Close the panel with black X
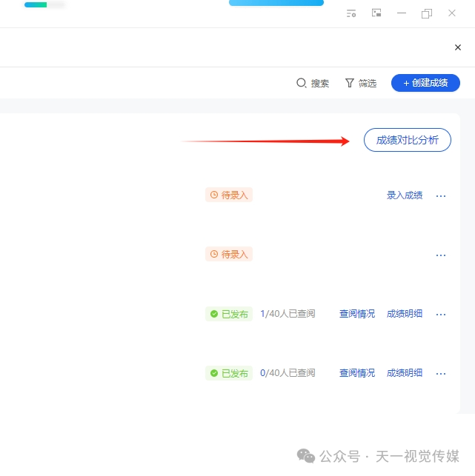This screenshot has height=476, width=475. 458,47
